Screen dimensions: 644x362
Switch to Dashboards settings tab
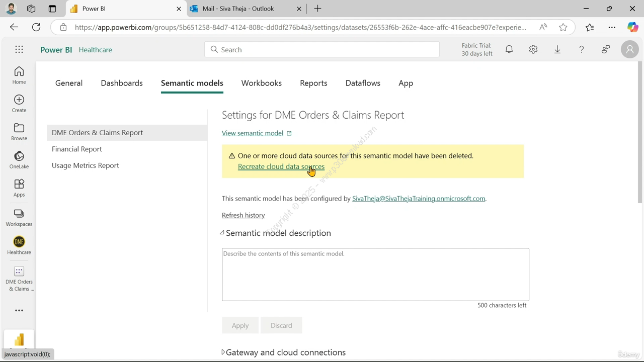click(122, 83)
